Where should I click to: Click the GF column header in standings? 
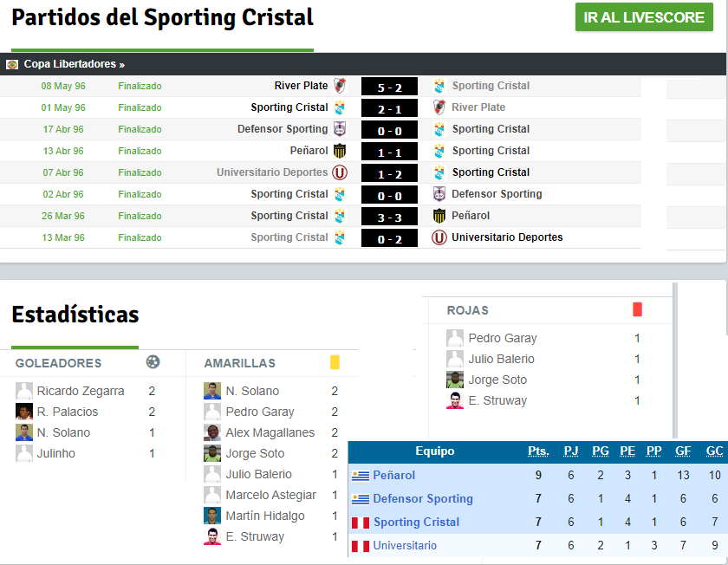tap(683, 451)
